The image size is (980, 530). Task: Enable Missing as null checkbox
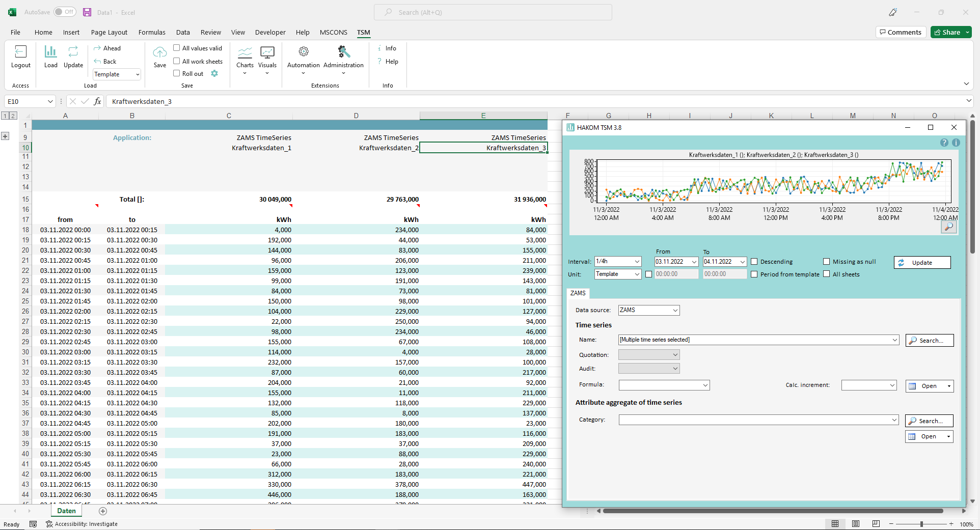click(827, 262)
